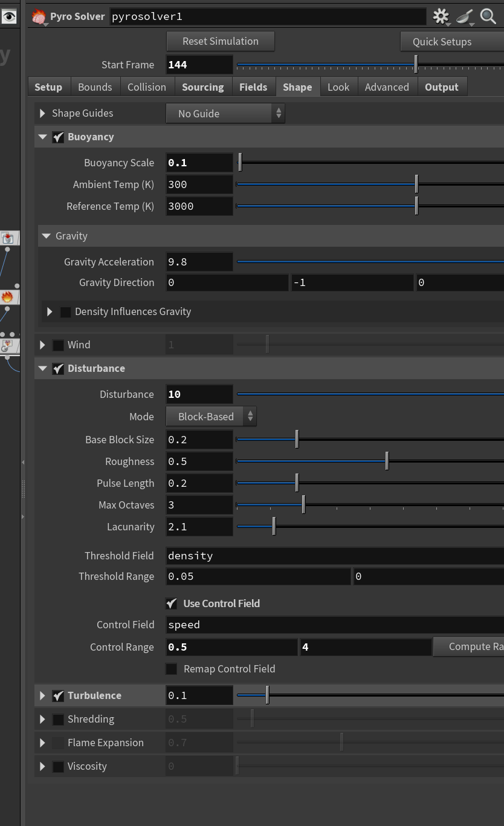This screenshot has height=826, width=504.
Task: Enable the Density Influences Gravity checkbox
Action: pos(65,312)
